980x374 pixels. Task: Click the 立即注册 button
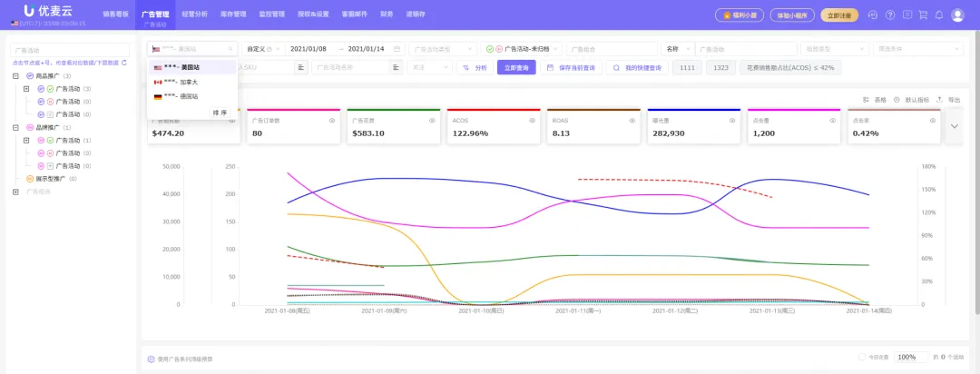pos(838,15)
